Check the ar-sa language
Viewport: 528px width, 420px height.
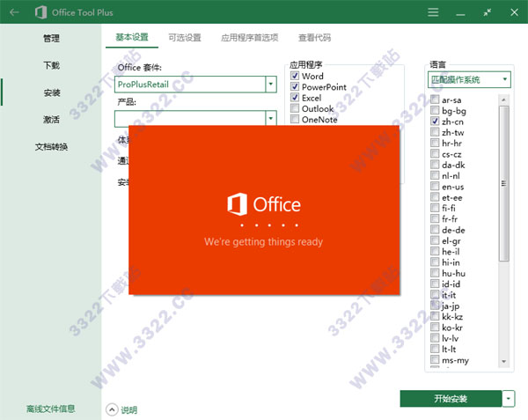435,99
